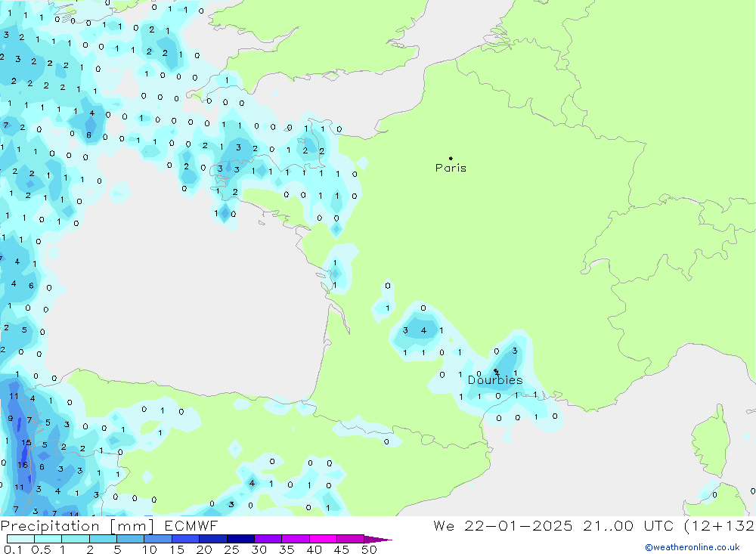The height and width of the screenshot is (554, 756).
Task: Click the Dourbies location marker dot
Action: [495, 370]
